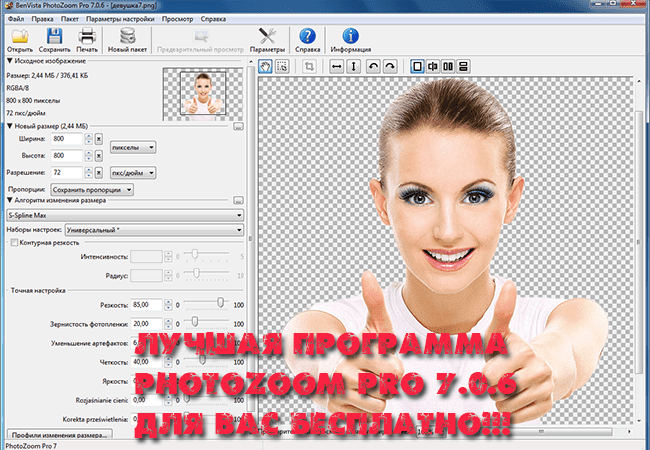Collapse the Новый размер section
Image resolution: width=650 pixels, height=450 pixels.
coord(10,126)
